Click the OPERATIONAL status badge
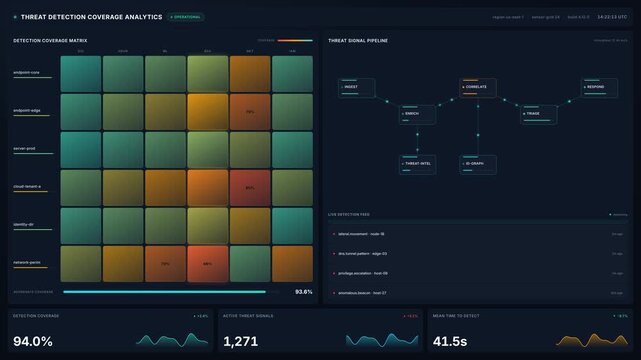This screenshot has height=360, width=641. pos(186,17)
